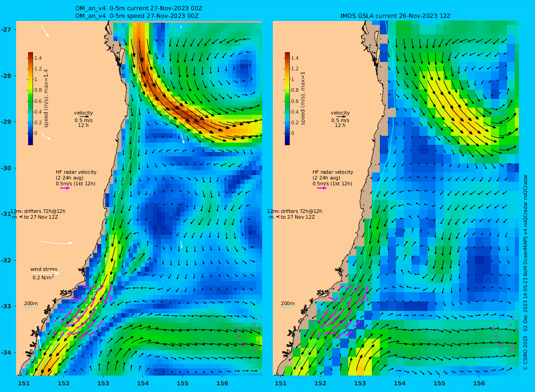Click the "HF radar velocity" label on right map
The height and width of the screenshot is (392, 535).
click(x=333, y=172)
